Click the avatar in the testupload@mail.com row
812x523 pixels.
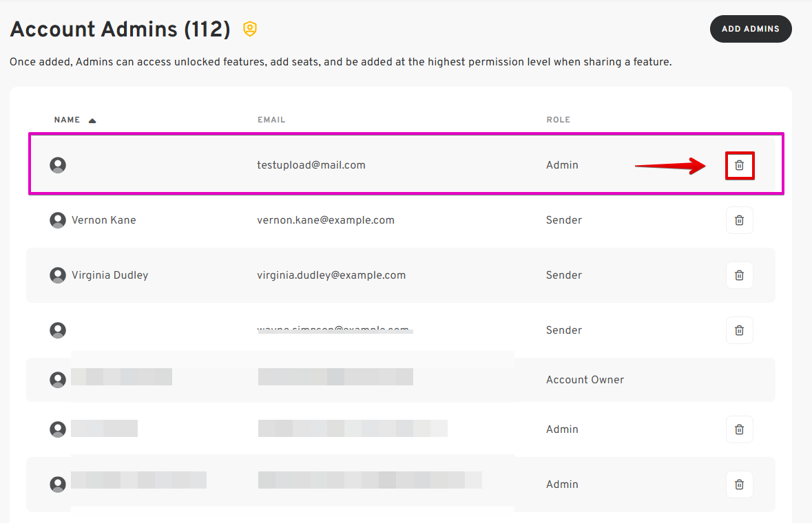[58, 165]
